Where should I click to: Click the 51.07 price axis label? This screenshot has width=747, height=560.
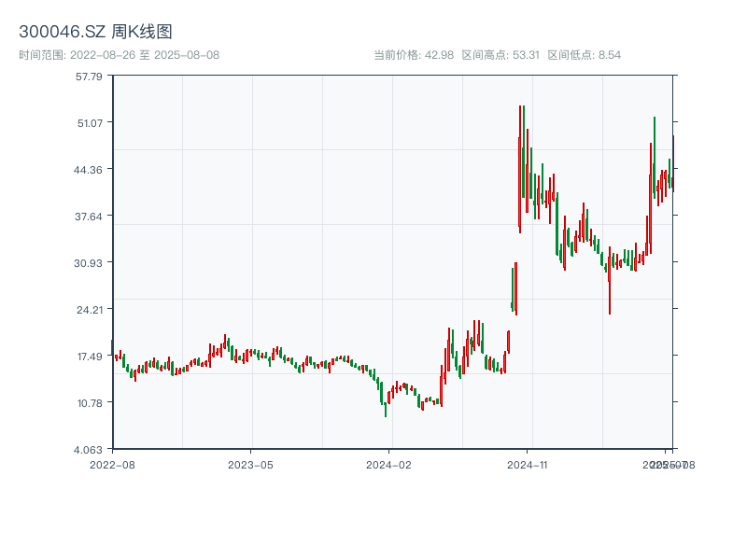pyautogui.click(x=89, y=122)
